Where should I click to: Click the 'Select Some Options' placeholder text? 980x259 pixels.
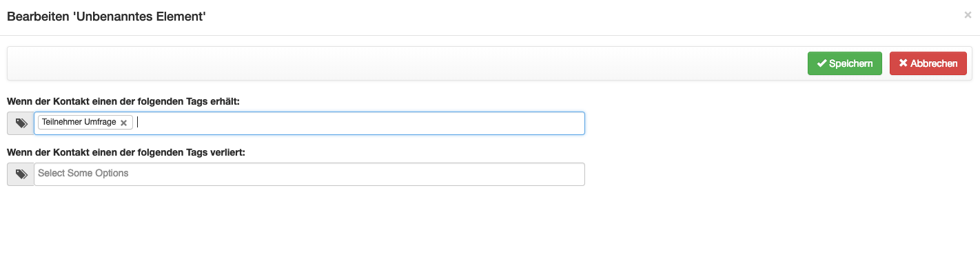pyautogui.click(x=83, y=173)
